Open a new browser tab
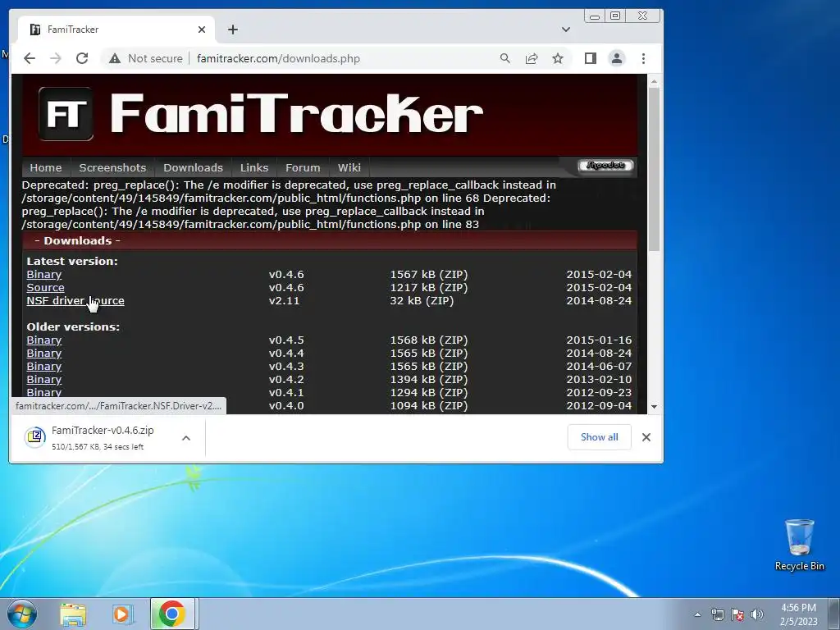840x630 pixels. (232, 30)
